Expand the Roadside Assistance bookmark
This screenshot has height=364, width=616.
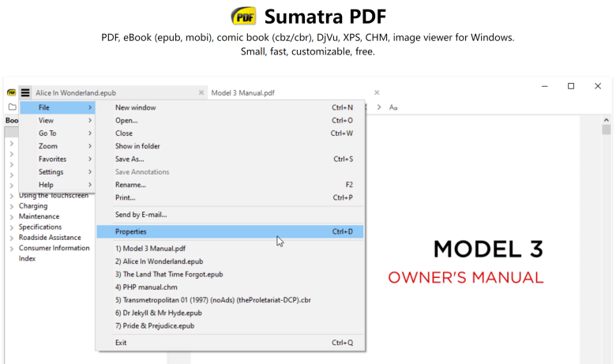pyautogui.click(x=12, y=238)
